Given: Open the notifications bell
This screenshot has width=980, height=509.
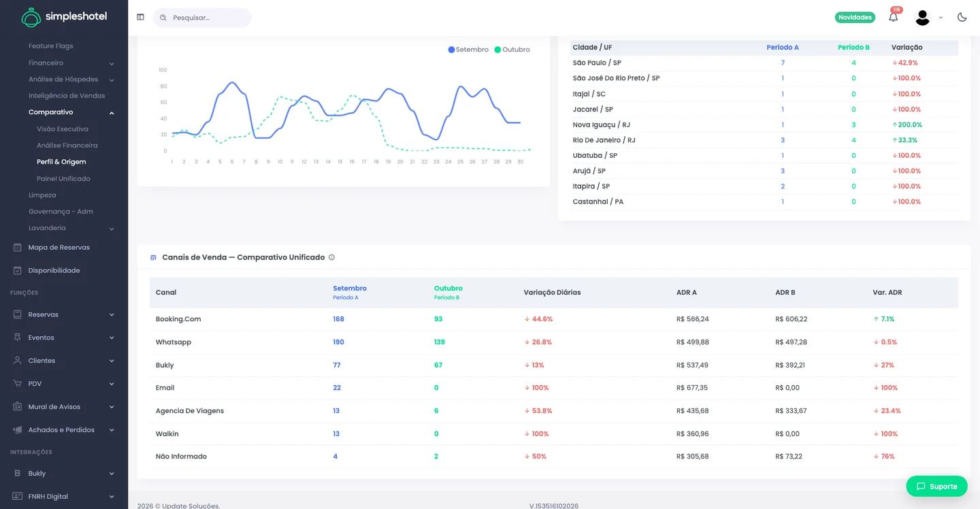Looking at the screenshot, I should click(x=894, y=17).
